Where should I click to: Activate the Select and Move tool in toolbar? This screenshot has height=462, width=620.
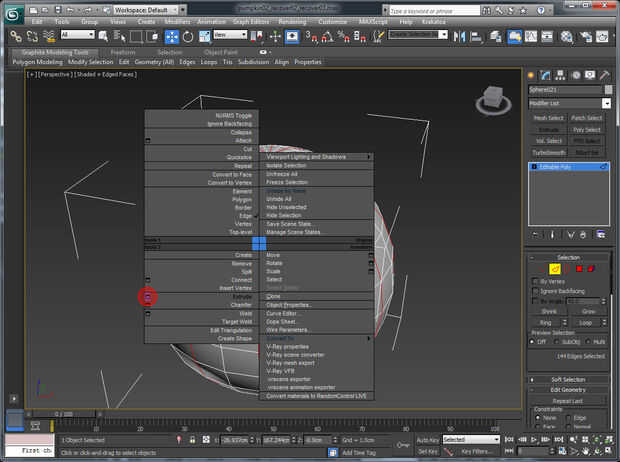pos(171,37)
